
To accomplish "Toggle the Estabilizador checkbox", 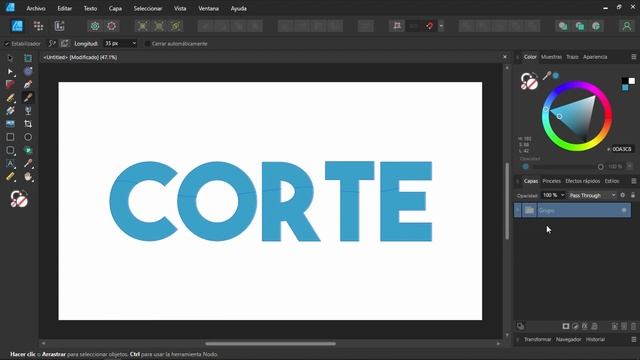I will [x=7, y=44].
